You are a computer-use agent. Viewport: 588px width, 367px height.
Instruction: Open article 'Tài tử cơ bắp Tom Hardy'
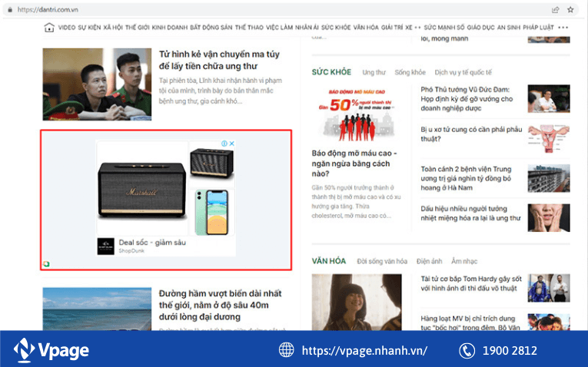pos(471,283)
